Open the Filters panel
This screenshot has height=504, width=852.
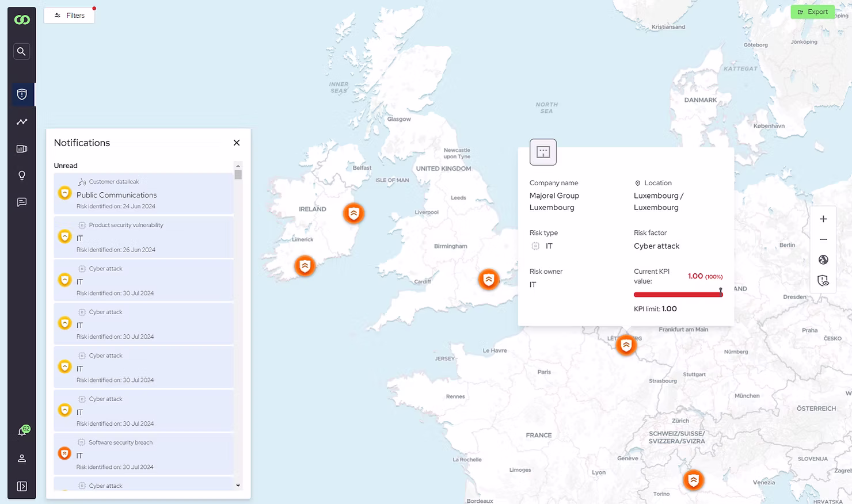point(69,16)
